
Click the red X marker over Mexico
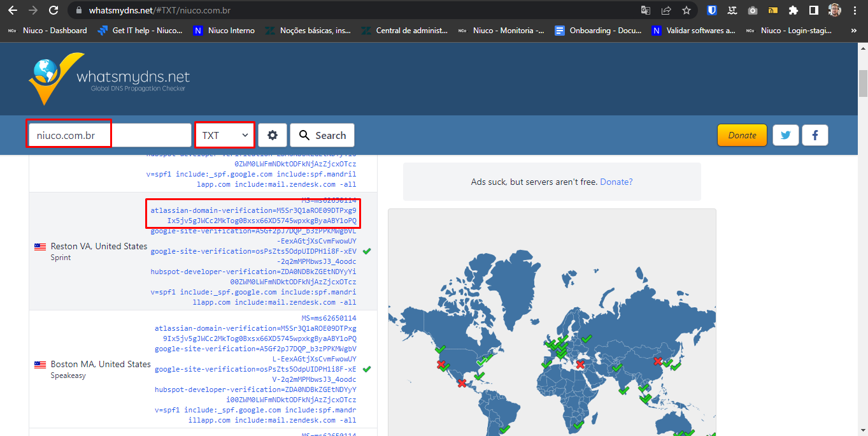462,384
